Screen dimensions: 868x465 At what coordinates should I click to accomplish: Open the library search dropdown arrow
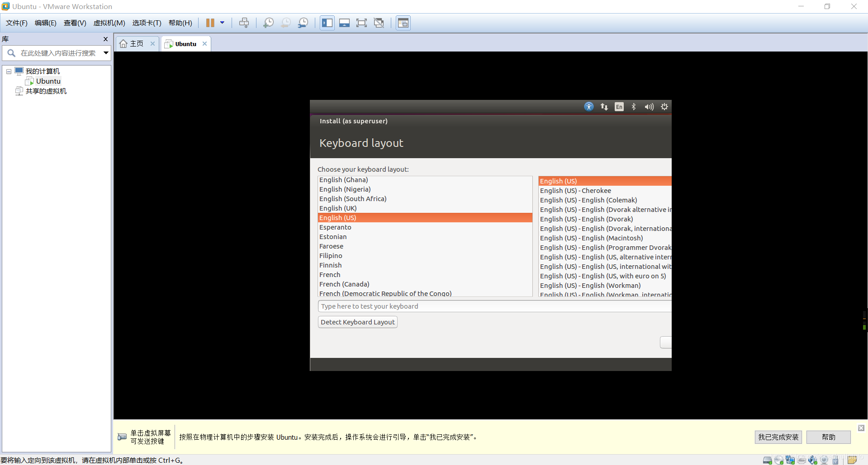coord(106,53)
